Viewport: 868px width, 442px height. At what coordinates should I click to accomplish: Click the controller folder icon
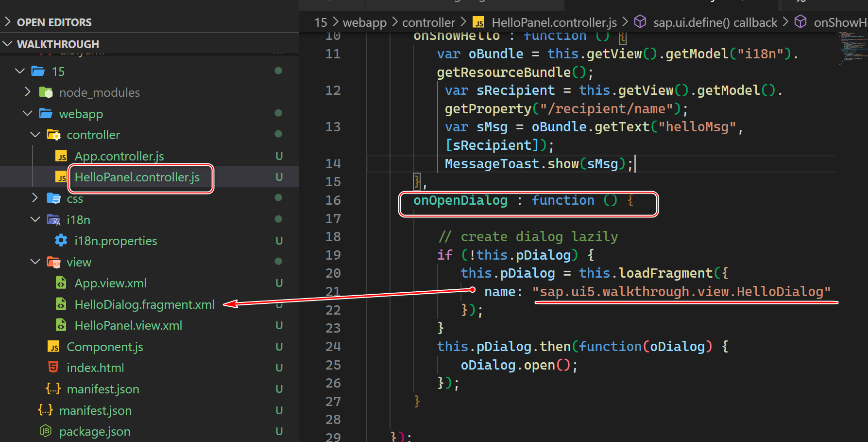(53, 134)
